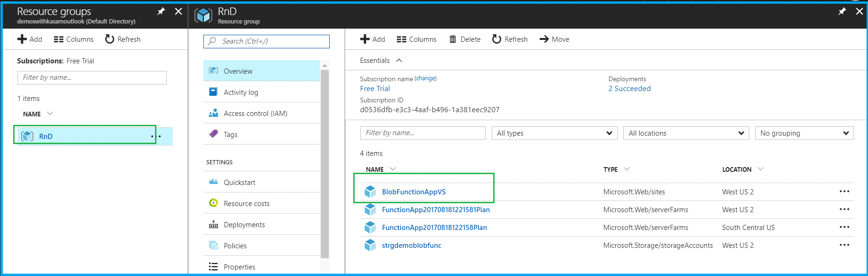Click the Move arrow icon
The image size is (868, 276).
click(544, 39)
